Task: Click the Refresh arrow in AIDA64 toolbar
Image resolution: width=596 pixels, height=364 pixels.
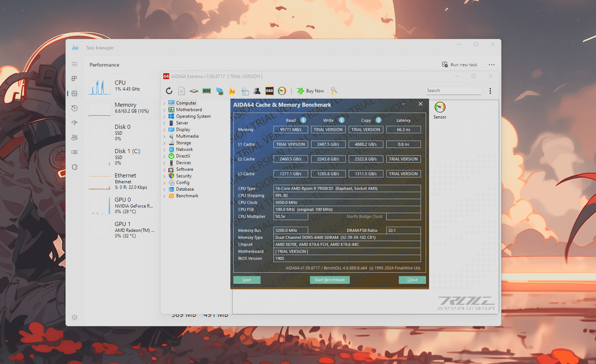Action: pos(169,91)
